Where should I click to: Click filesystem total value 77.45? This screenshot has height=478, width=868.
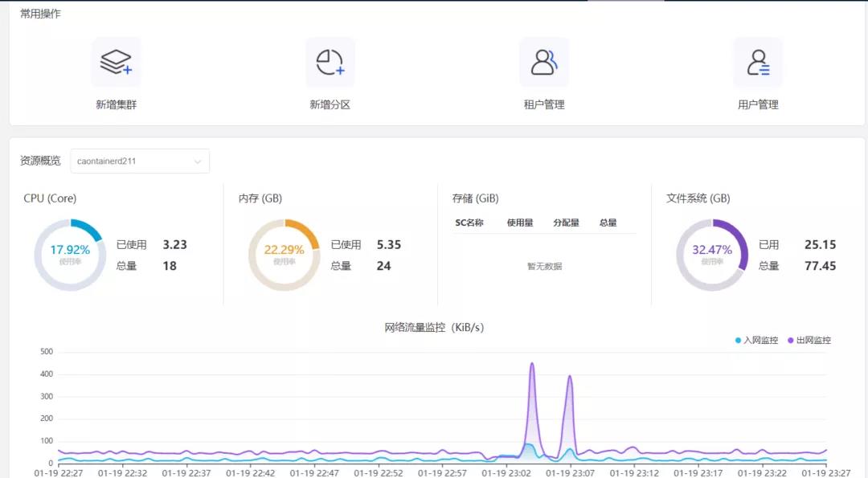[821, 266]
